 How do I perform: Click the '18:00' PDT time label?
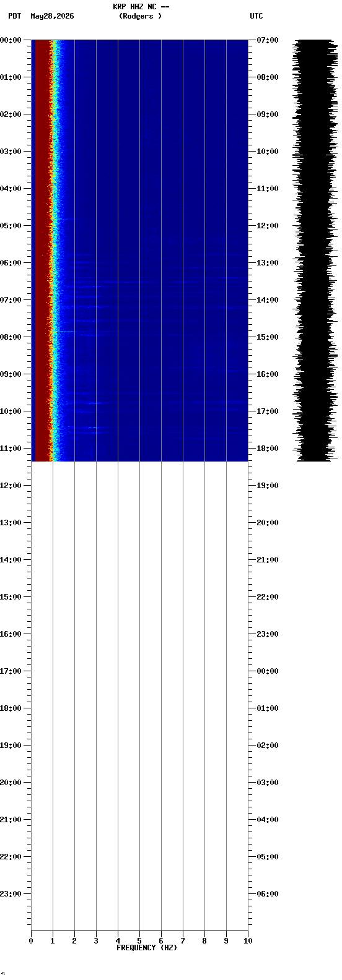pyautogui.click(x=11, y=708)
